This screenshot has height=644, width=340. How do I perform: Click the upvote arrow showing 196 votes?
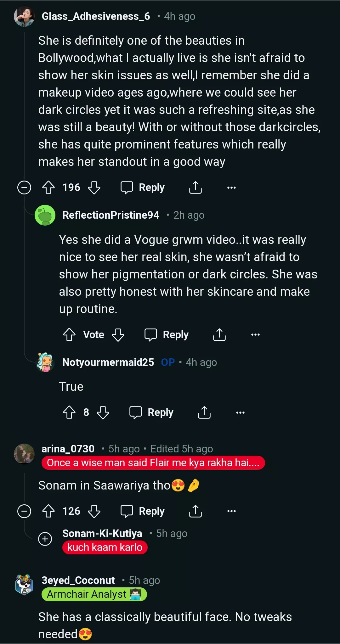click(48, 187)
